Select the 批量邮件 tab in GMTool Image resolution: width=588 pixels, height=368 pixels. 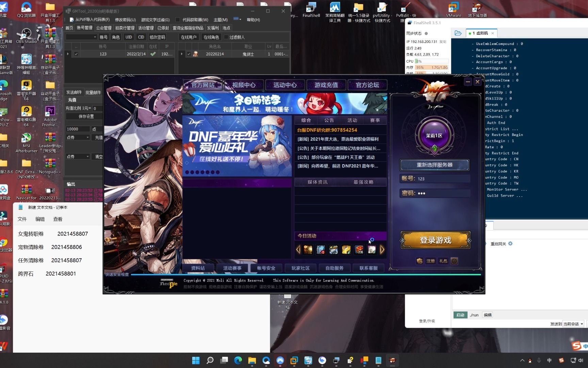pos(93,92)
